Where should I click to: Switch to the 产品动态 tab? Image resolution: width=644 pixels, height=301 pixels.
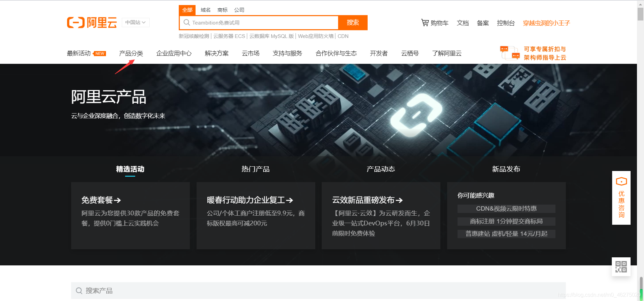(381, 169)
